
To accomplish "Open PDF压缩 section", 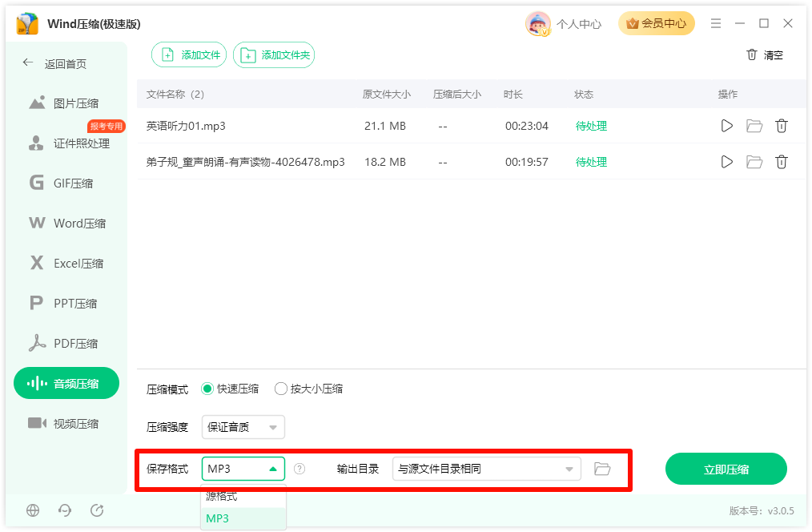I will point(66,344).
